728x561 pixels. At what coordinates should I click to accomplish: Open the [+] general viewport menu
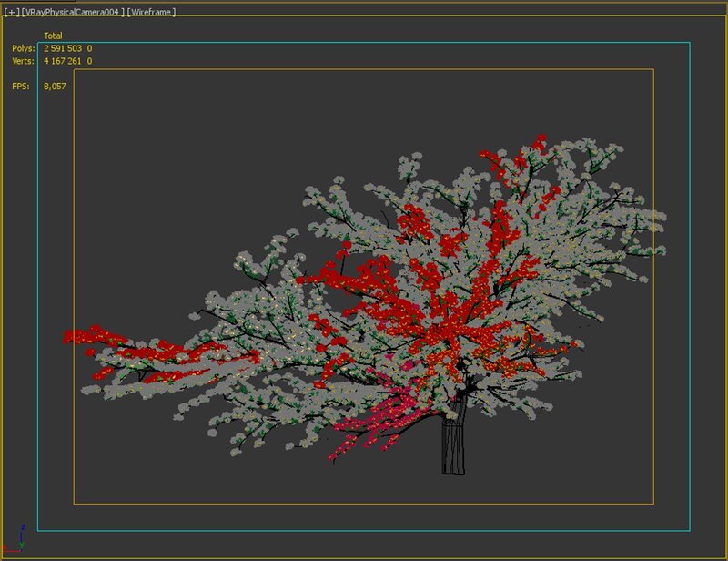click(11, 12)
